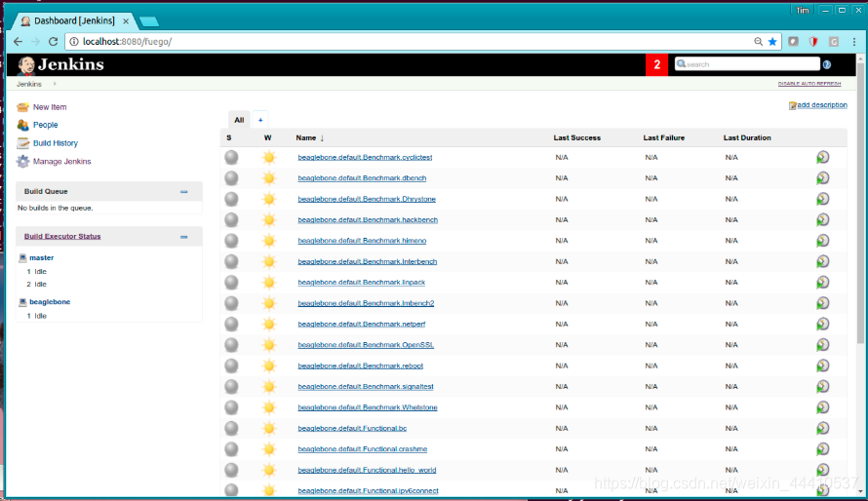Sort by W weather column header
This screenshot has width=868, height=501.
pyautogui.click(x=267, y=137)
